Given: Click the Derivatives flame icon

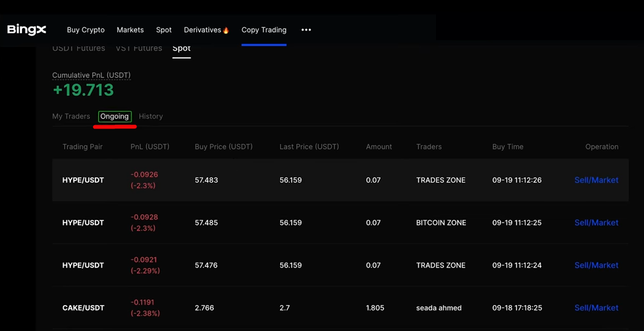Looking at the screenshot, I should click(x=226, y=31).
